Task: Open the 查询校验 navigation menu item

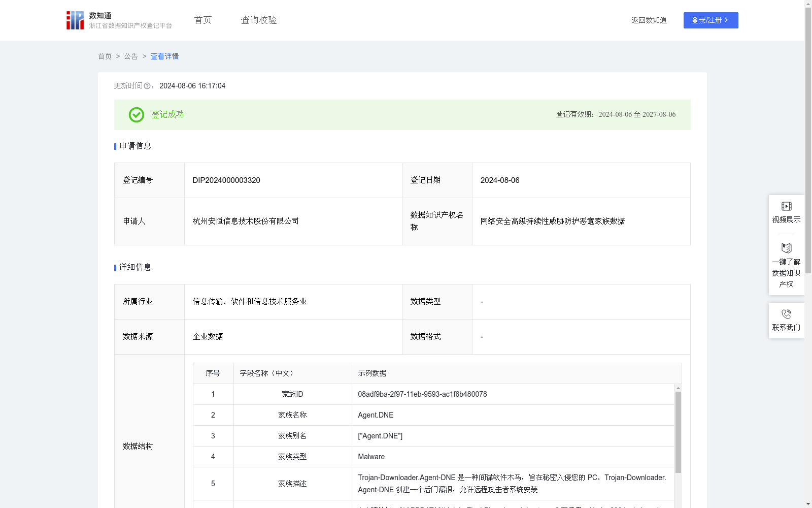Action: point(259,20)
